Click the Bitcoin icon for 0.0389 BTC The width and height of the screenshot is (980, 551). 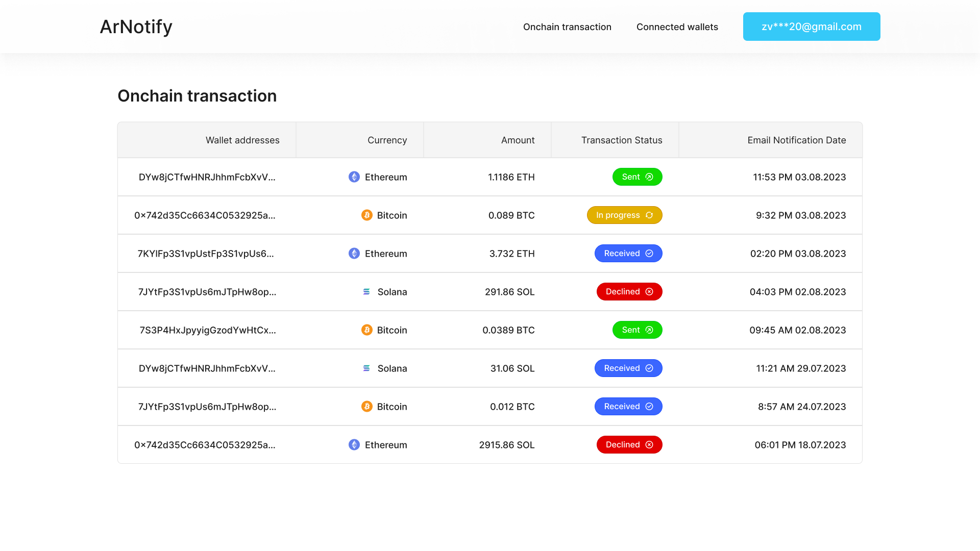click(x=366, y=330)
